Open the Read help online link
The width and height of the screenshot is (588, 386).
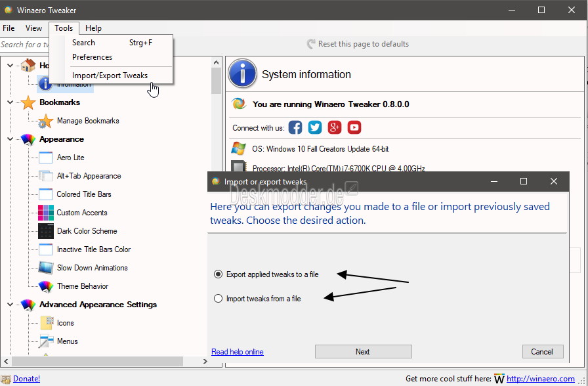pos(238,352)
